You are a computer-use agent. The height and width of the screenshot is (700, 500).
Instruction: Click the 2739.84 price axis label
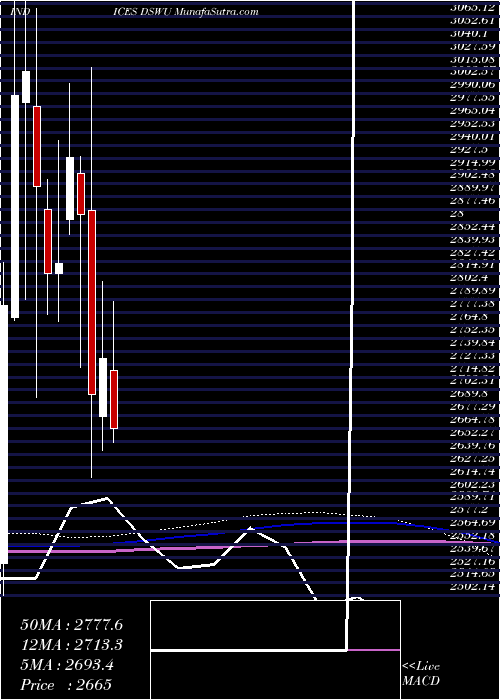coord(471,343)
